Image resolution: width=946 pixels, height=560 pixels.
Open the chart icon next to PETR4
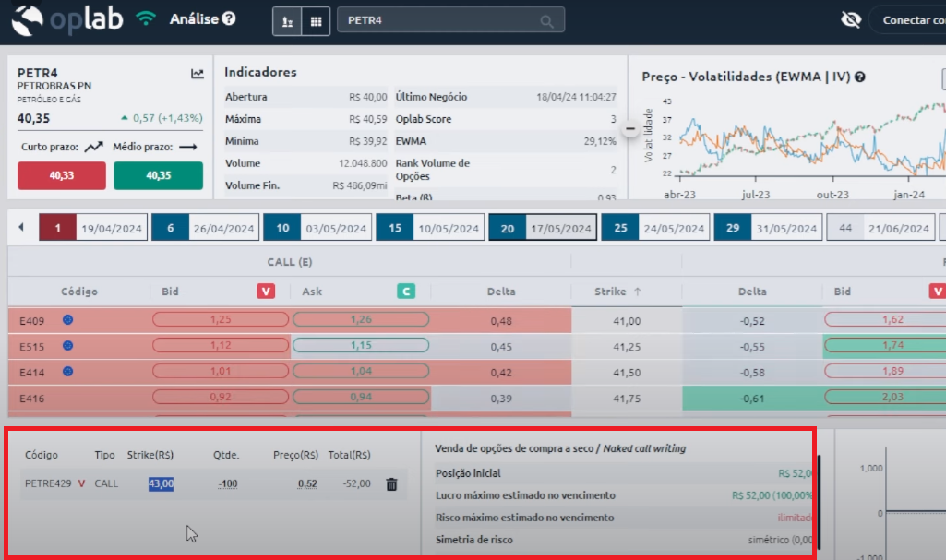pos(198,74)
